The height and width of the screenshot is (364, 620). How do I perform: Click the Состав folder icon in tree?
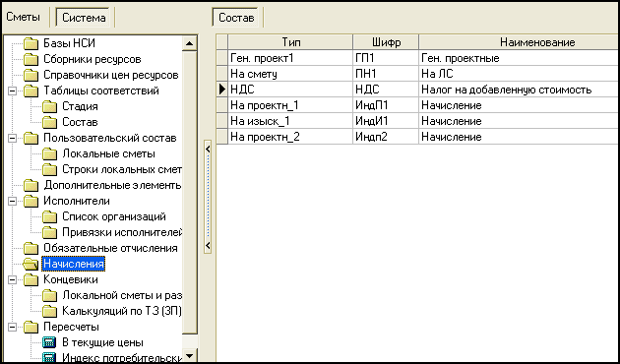[50, 123]
